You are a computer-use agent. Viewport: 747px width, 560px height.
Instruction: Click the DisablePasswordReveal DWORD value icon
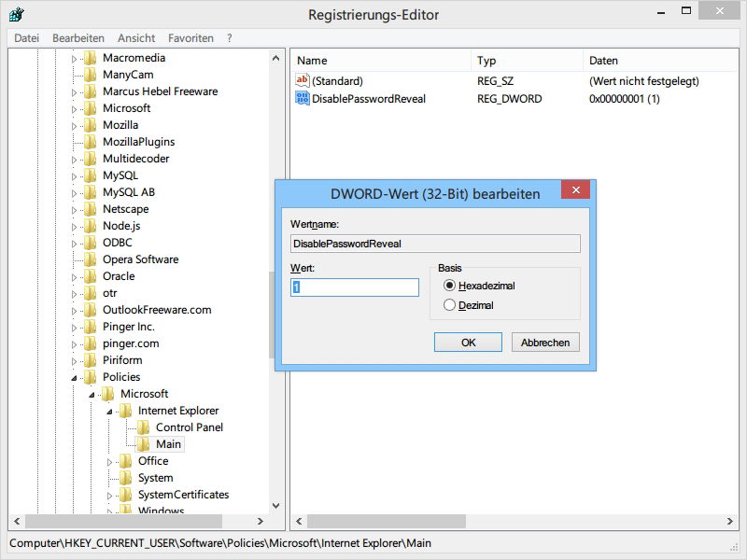coord(302,99)
